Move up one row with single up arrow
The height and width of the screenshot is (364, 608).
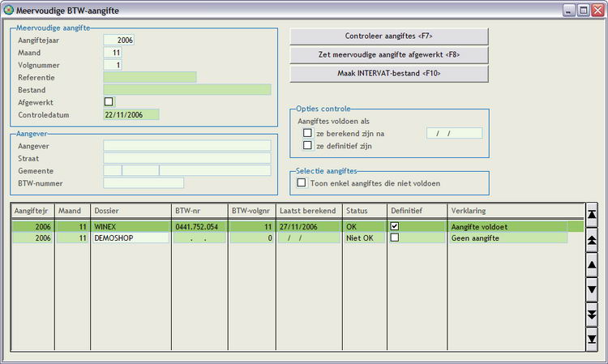592,265
